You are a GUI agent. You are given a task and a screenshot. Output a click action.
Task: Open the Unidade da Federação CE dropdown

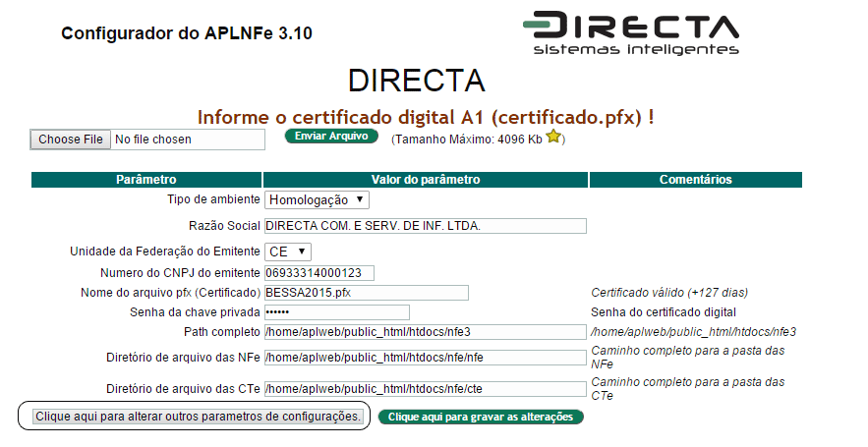click(x=288, y=251)
